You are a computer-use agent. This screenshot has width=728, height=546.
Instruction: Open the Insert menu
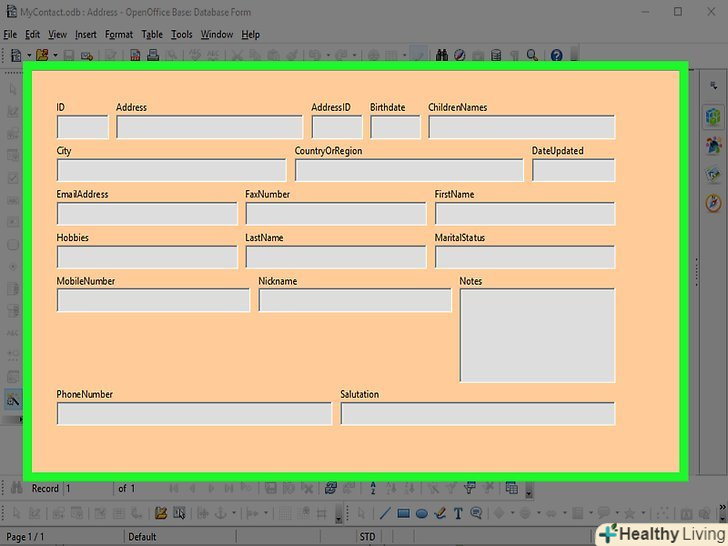click(x=85, y=34)
